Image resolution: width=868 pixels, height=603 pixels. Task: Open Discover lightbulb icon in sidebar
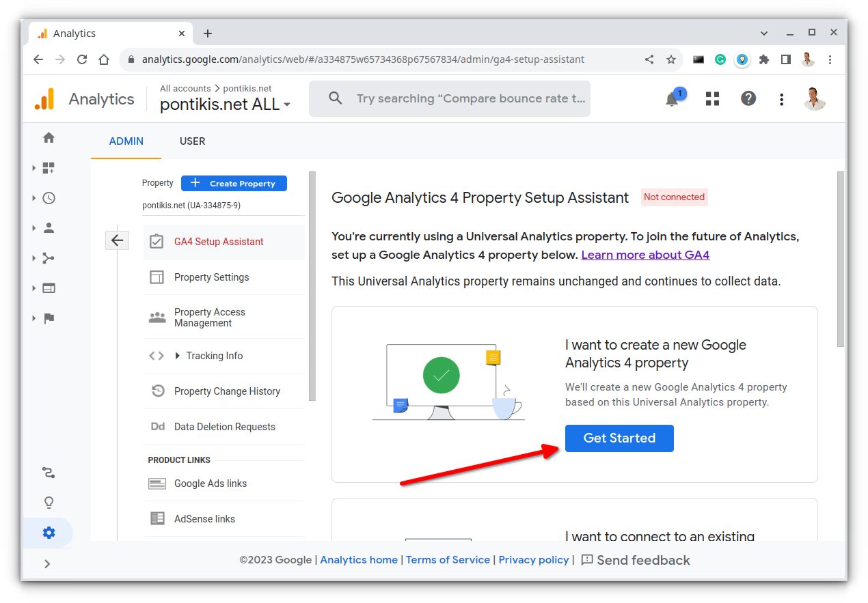(x=49, y=503)
